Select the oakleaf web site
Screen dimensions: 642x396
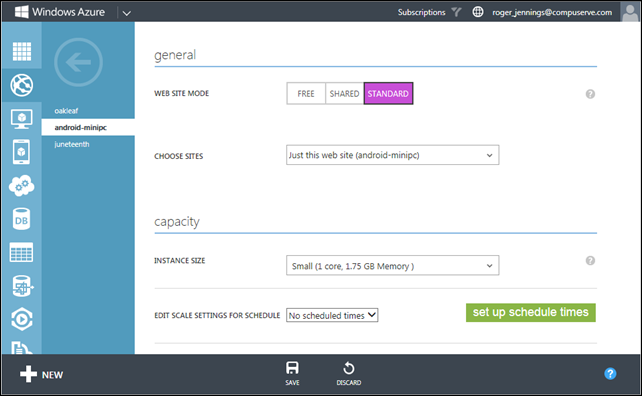click(66, 111)
